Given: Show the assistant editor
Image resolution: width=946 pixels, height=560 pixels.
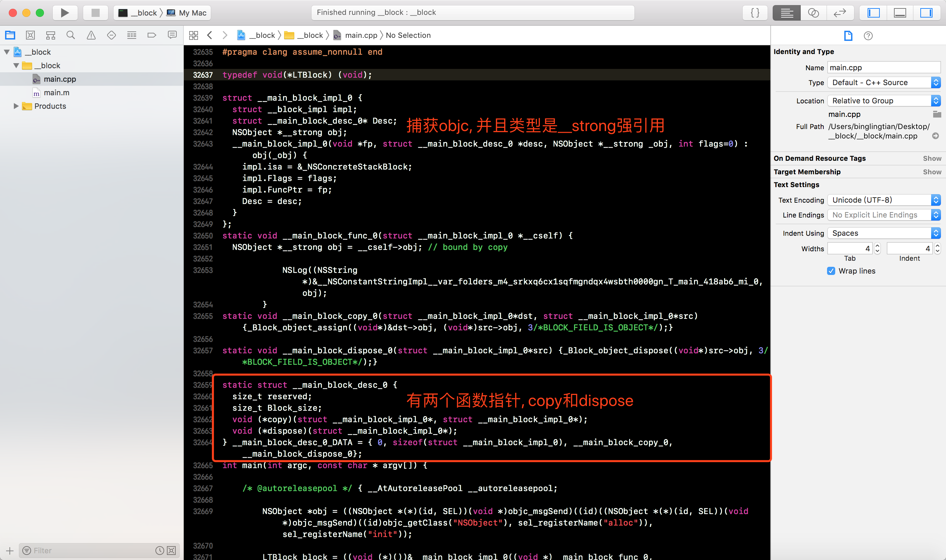Looking at the screenshot, I should [x=813, y=13].
